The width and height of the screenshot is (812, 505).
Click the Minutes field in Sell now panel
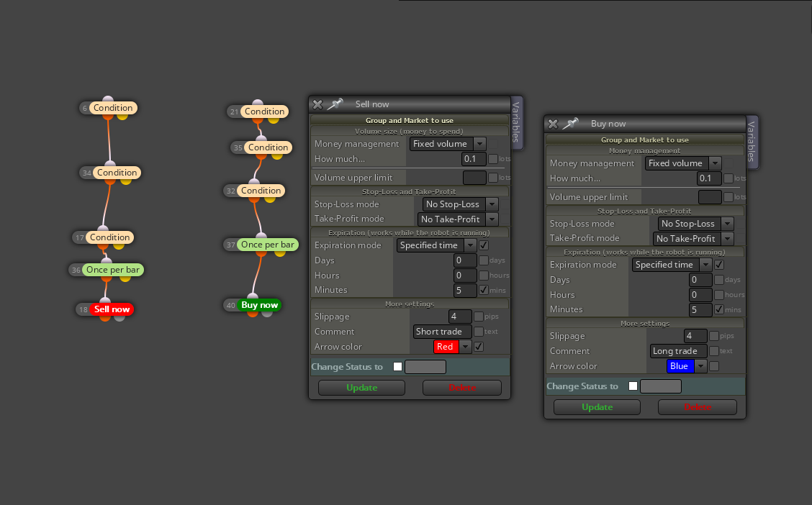(465, 291)
